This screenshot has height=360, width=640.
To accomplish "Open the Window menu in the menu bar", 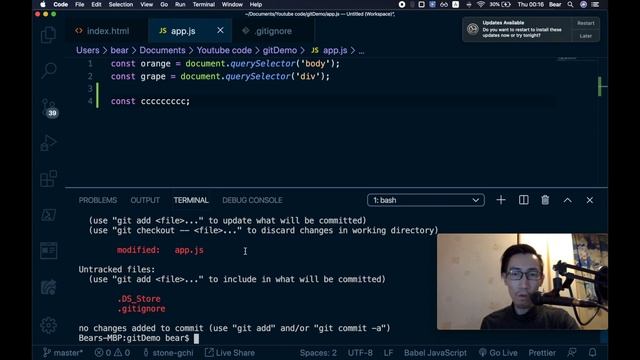I will click(232, 4).
